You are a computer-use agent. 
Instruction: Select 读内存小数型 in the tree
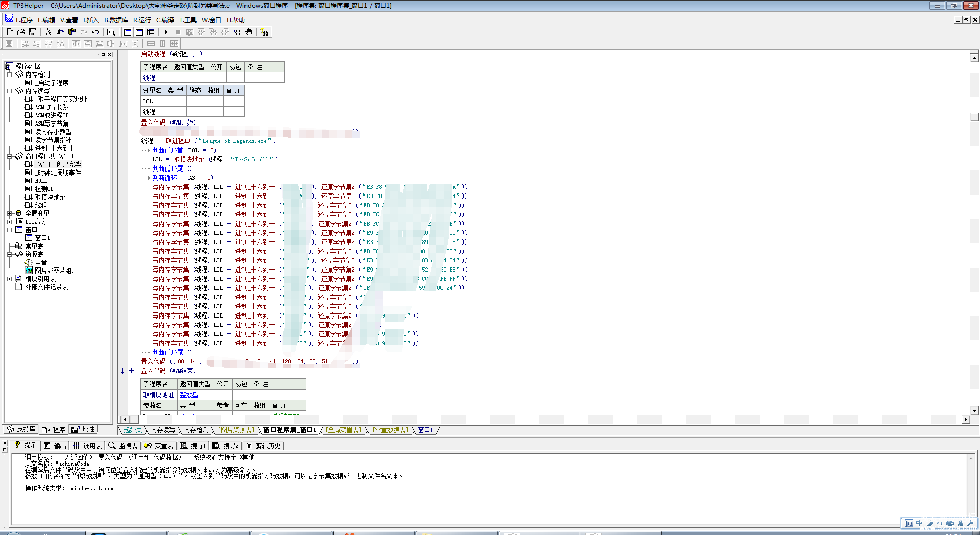(53, 132)
